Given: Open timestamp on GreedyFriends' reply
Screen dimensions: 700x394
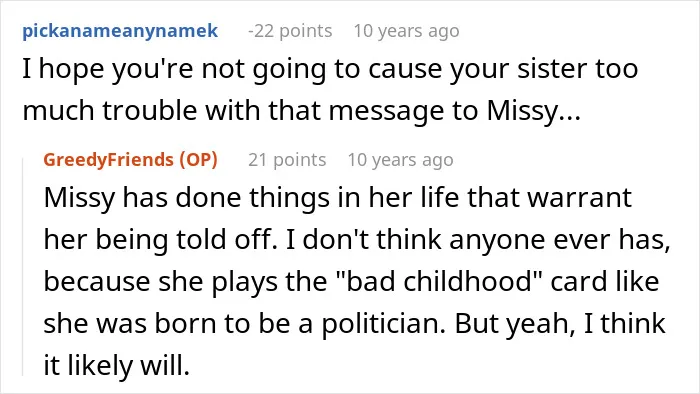Looking at the screenshot, I should point(400,160).
